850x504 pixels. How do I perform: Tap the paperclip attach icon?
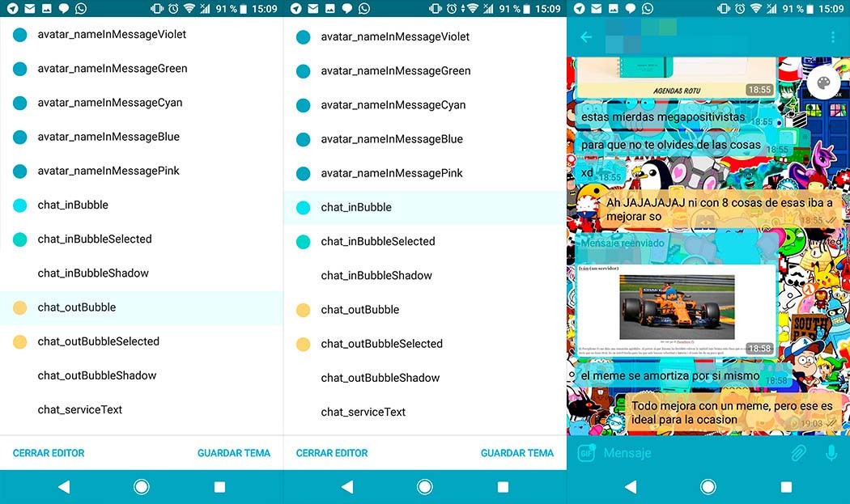point(798,452)
